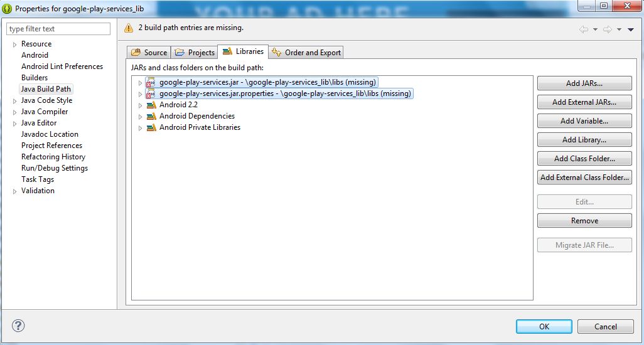The height and width of the screenshot is (345, 644).
Task: Expand the Resource category
Action: pyautogui.click(x=15, y=45)
